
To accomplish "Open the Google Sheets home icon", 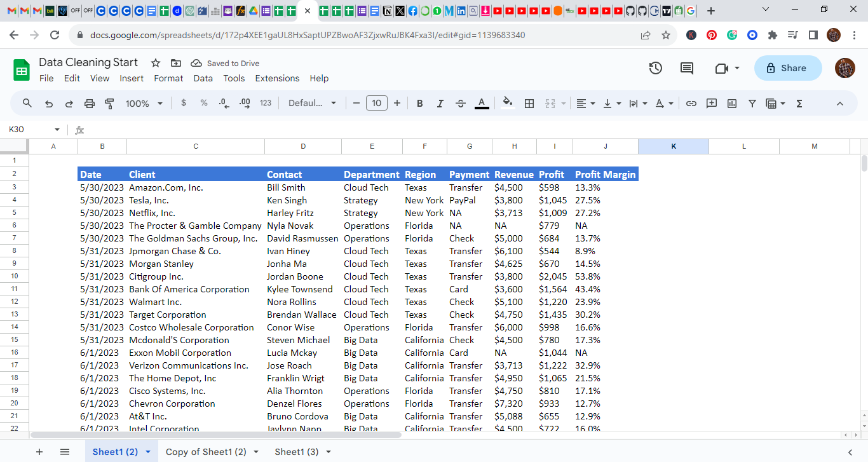I will (22, 69).
